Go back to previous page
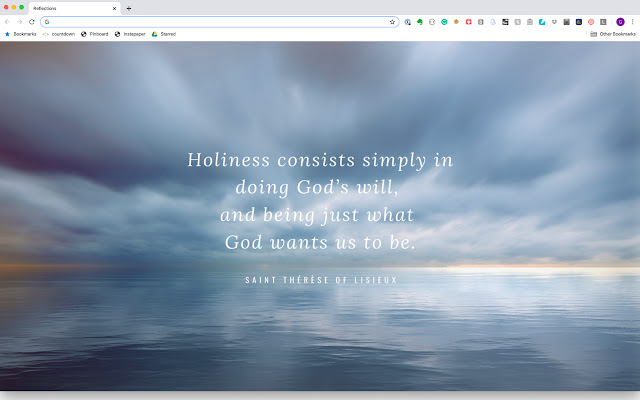The image size is (640, 400). 7,22
